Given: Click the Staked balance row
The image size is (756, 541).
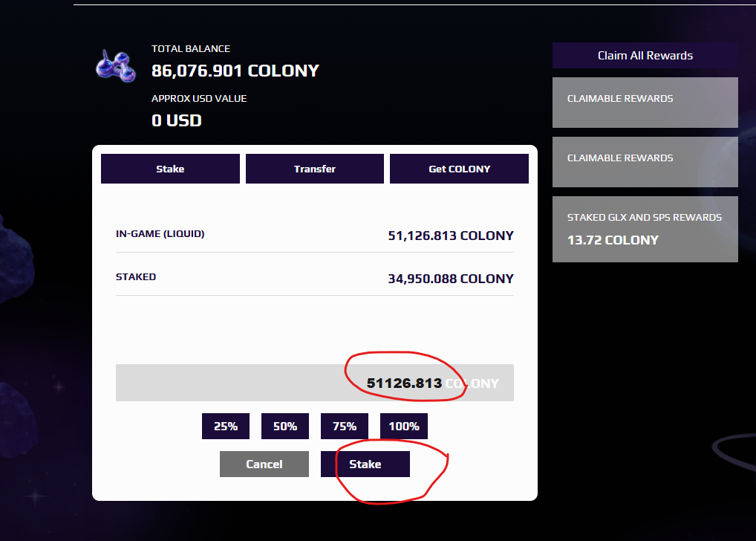Looking at the screenshot, I should 315,278.
